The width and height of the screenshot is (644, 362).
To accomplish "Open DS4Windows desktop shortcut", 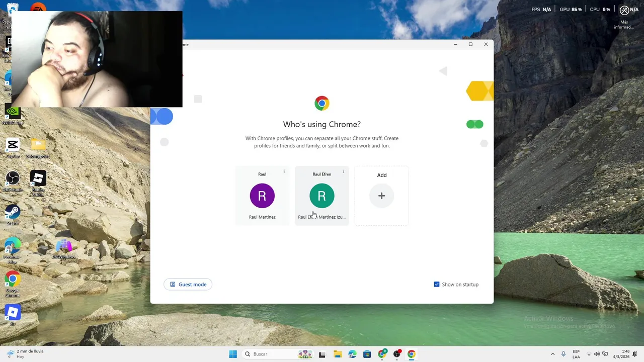I will click(x=63, y=249).
